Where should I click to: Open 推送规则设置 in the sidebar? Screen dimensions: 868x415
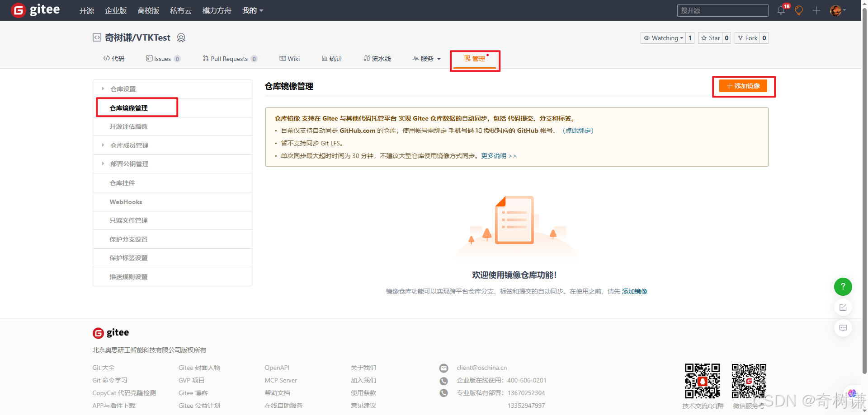pos(172,277)
